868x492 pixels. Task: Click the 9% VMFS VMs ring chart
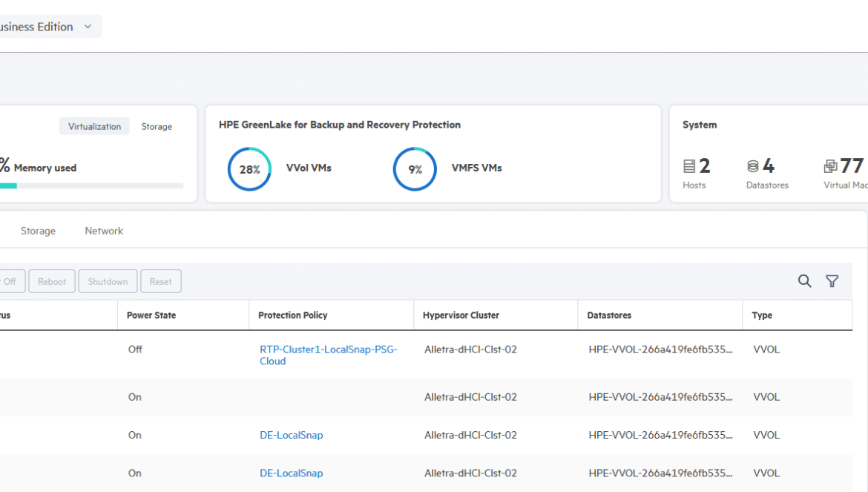(x=415, y=169)
